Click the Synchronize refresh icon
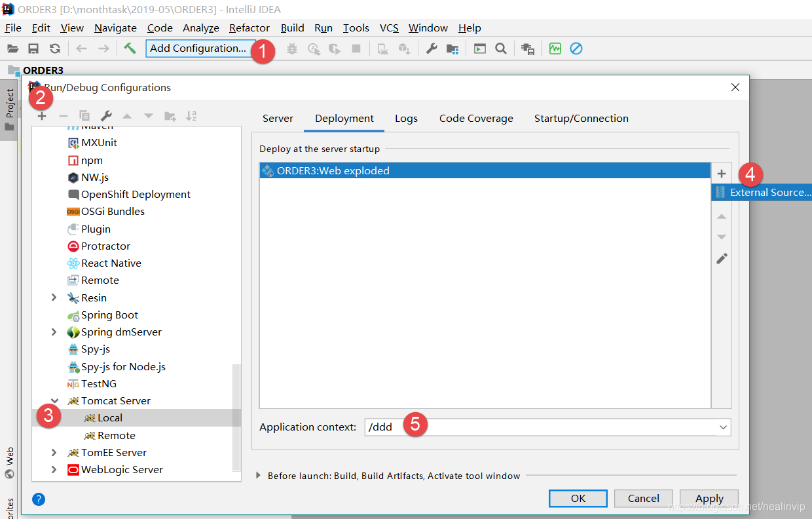 [x=55, y=48]
